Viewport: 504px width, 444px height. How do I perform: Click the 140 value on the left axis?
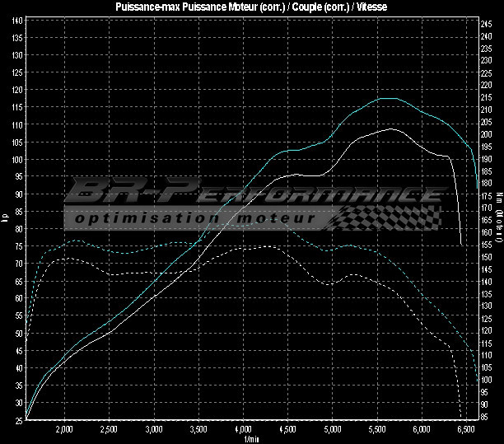pos(16,21)
